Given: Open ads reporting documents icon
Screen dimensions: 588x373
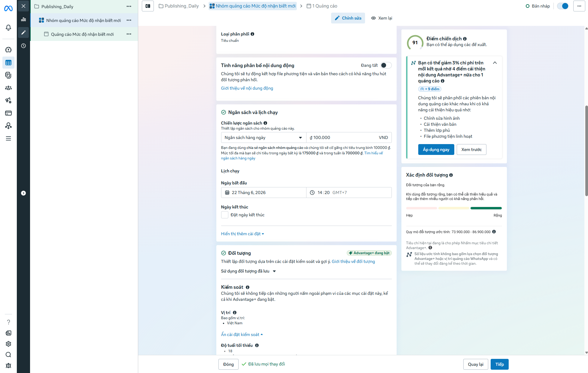Looking at the screenshot, I should pyautogui.click(x=8, y=75).
